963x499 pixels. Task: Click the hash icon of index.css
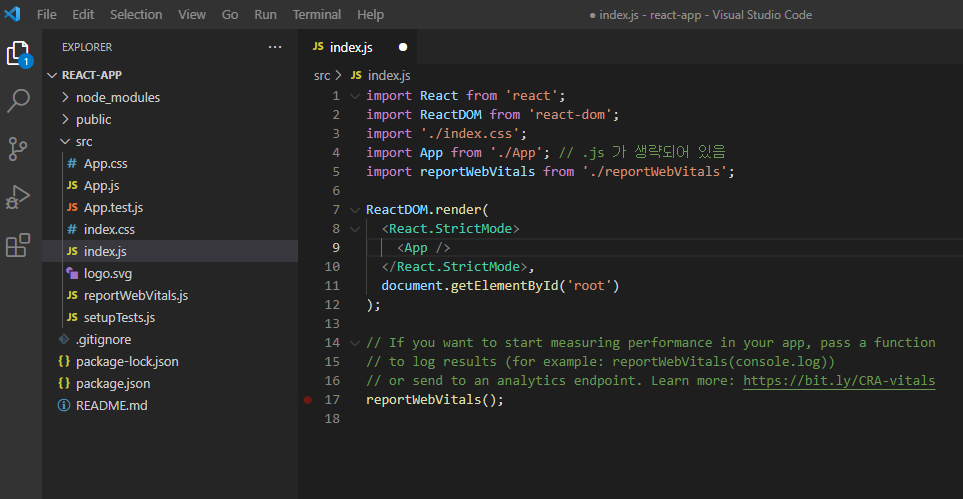click(x=72, y=230)
